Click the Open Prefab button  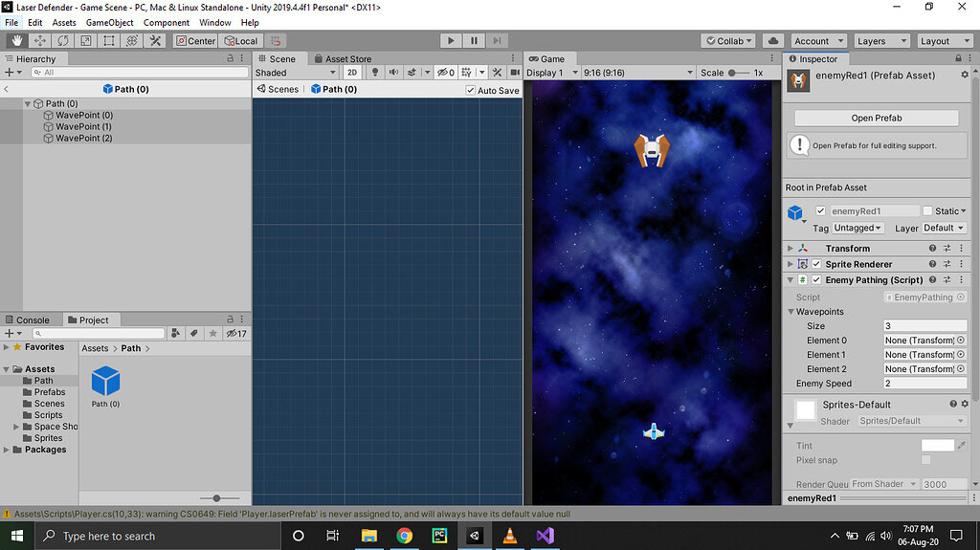[876, 119]
